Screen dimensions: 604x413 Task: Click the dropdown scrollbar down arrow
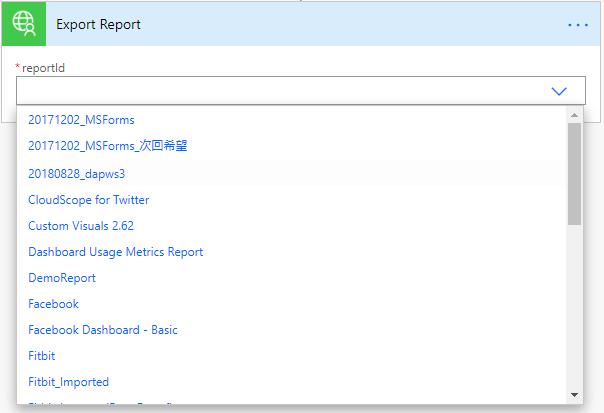point(574,395)
